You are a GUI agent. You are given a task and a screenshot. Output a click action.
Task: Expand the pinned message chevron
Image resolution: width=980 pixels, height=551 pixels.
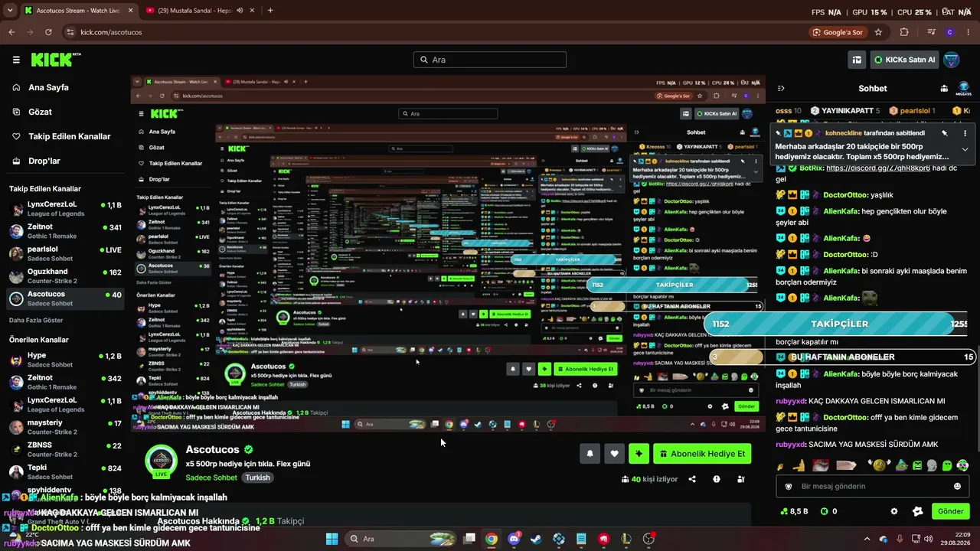click(x=965, y=150)
